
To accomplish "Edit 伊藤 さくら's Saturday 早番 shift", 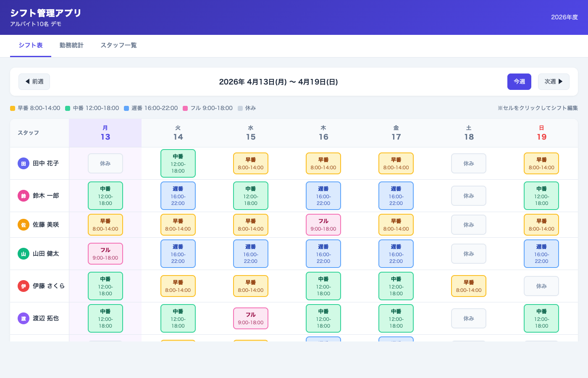I will point(469,286).
